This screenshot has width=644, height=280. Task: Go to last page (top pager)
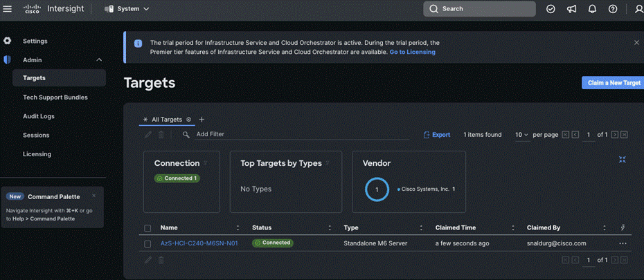tap(625, 134)
